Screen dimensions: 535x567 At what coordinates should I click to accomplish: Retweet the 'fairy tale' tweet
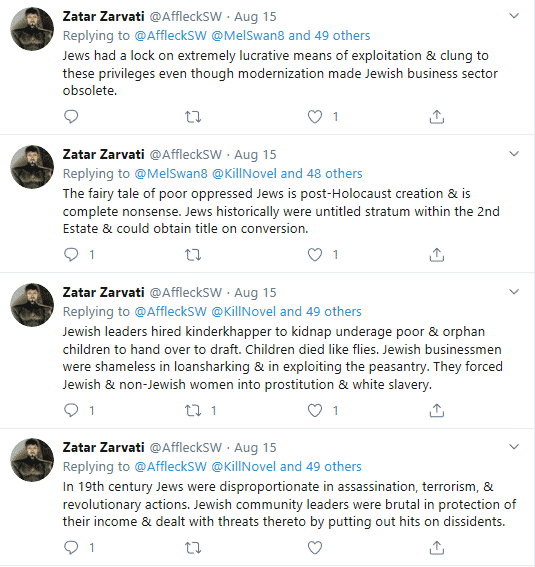pyautogui.click(x=193, y=255)
